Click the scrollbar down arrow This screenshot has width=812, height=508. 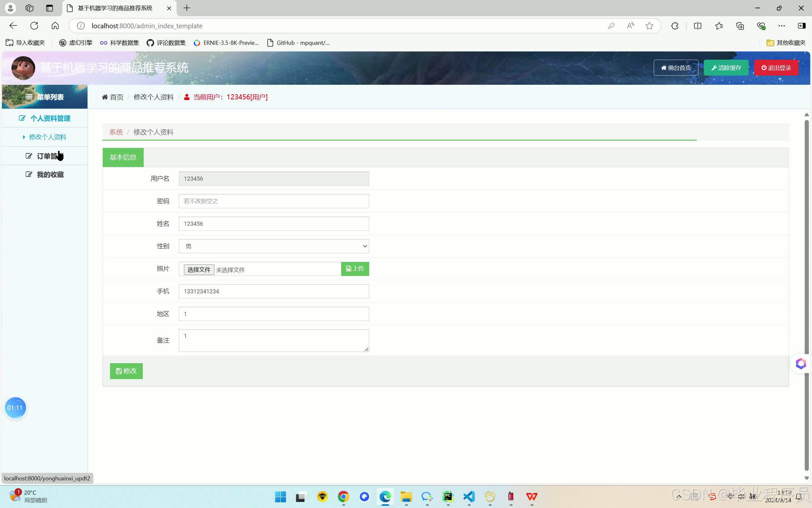(807, 478)
